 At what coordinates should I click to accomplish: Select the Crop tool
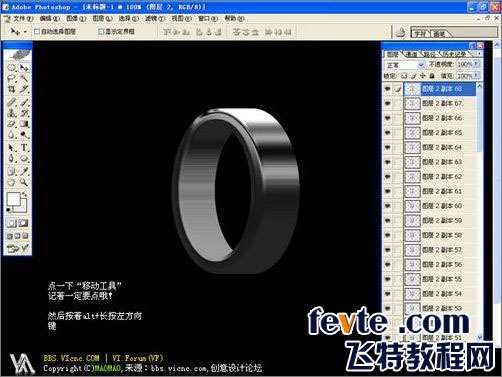point(12,89)
